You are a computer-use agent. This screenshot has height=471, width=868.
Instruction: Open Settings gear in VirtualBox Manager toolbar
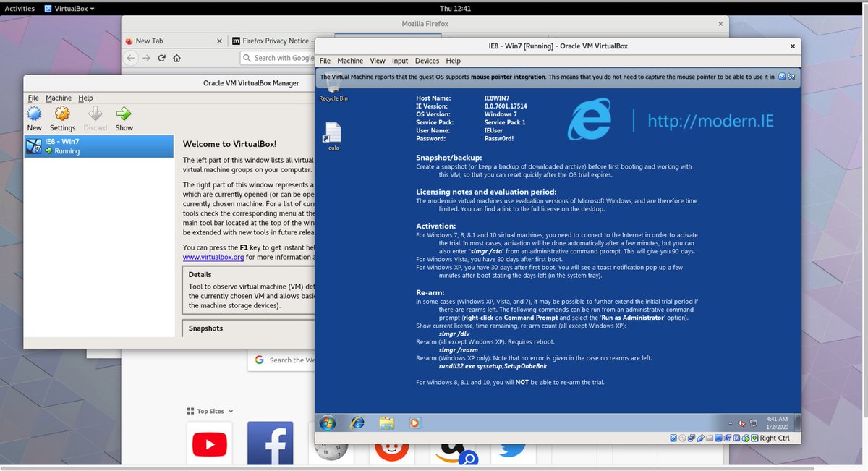[x=62, y=118]
